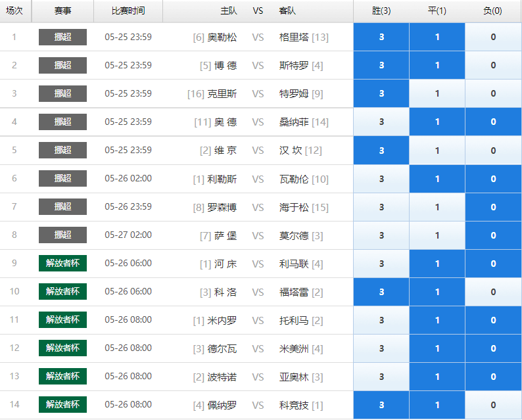This screenshot has width=522, height=420.
Task: Click the 胜(3) column header
Action: (x=381, y=11)
